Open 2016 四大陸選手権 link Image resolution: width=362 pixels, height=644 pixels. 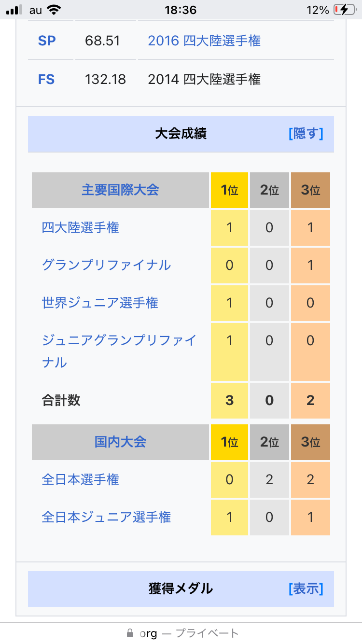[204, 41]
